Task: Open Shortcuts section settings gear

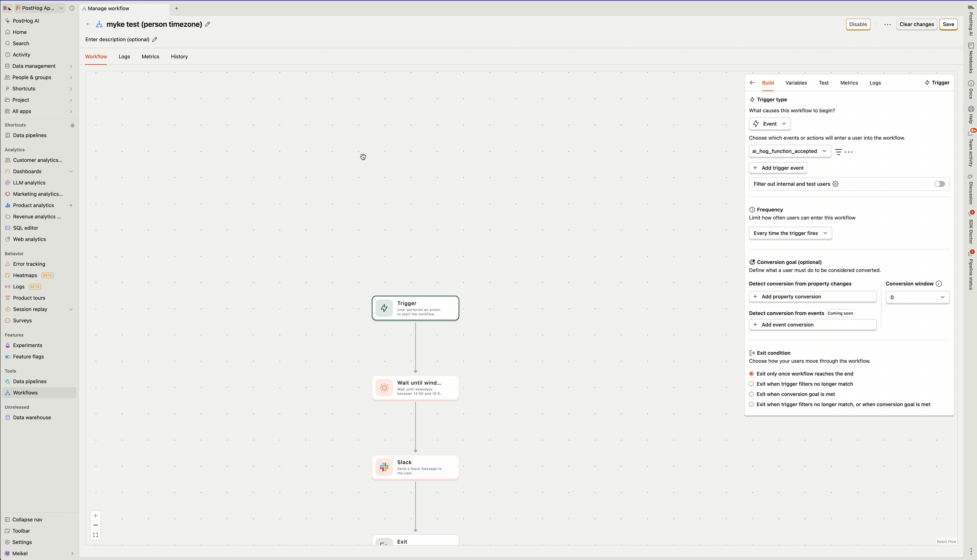Action: [72, 125]
